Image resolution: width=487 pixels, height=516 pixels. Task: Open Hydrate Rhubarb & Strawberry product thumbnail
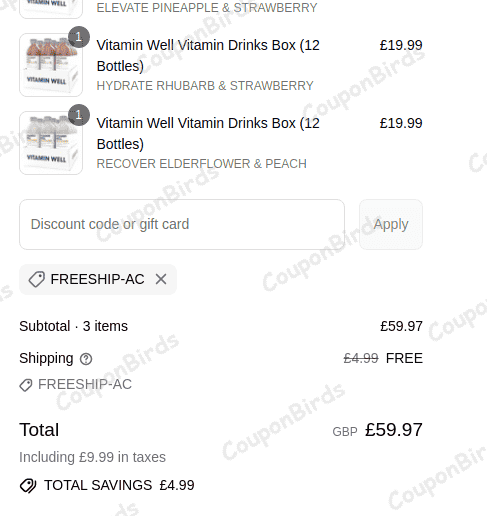click(51, 65)
